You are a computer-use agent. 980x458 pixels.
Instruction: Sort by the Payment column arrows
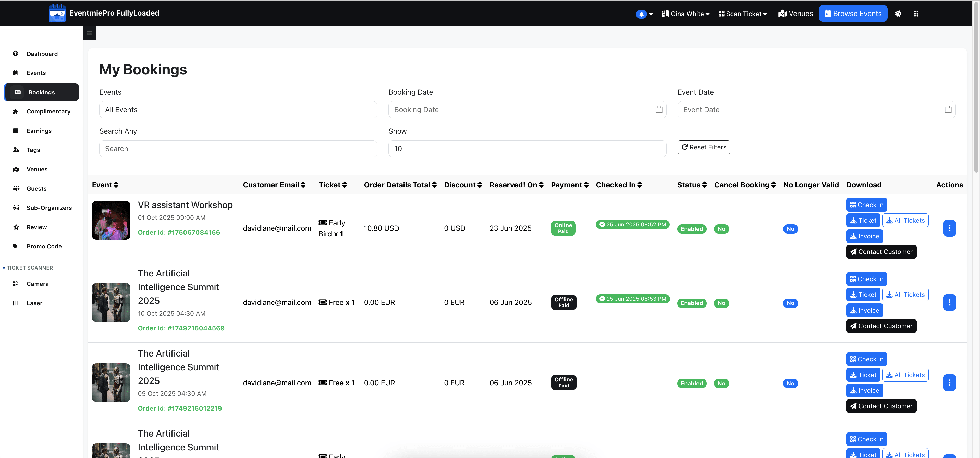[586, 185]
